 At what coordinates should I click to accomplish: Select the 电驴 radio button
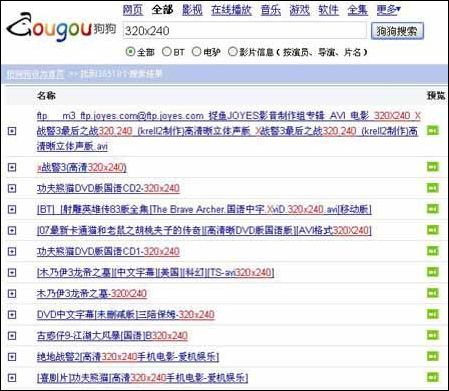pos(197,52)
